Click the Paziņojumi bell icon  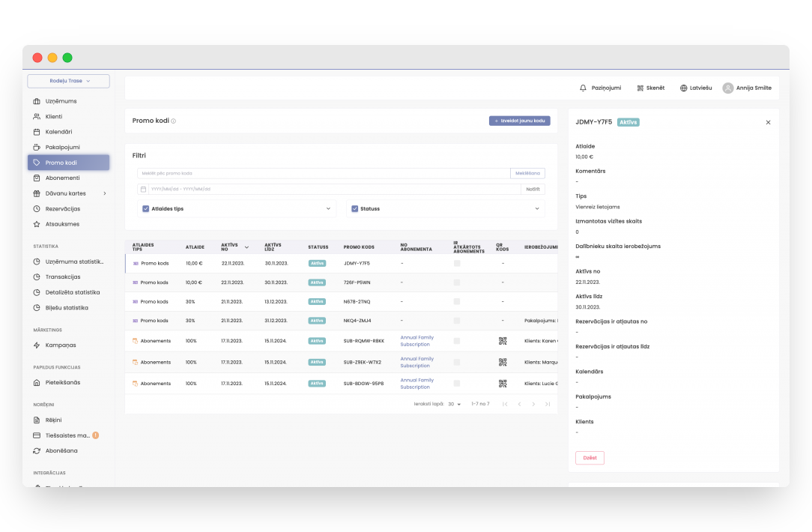(583, 88)
